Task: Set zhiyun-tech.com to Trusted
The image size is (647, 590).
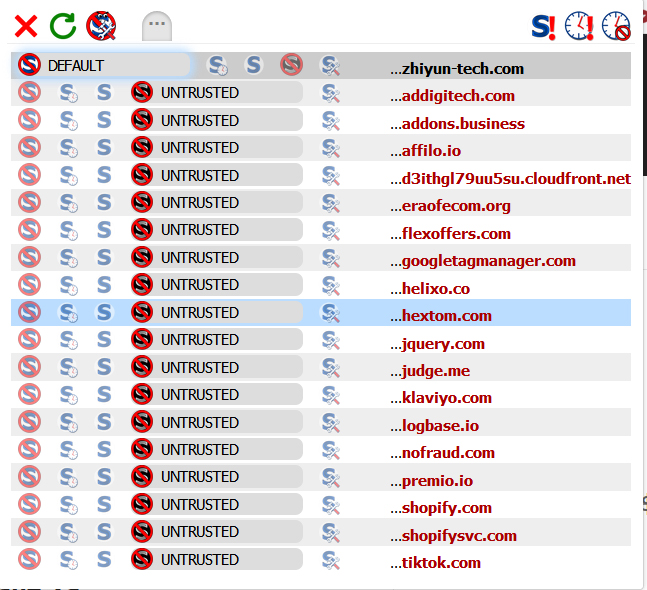Action: coord(253,65)
